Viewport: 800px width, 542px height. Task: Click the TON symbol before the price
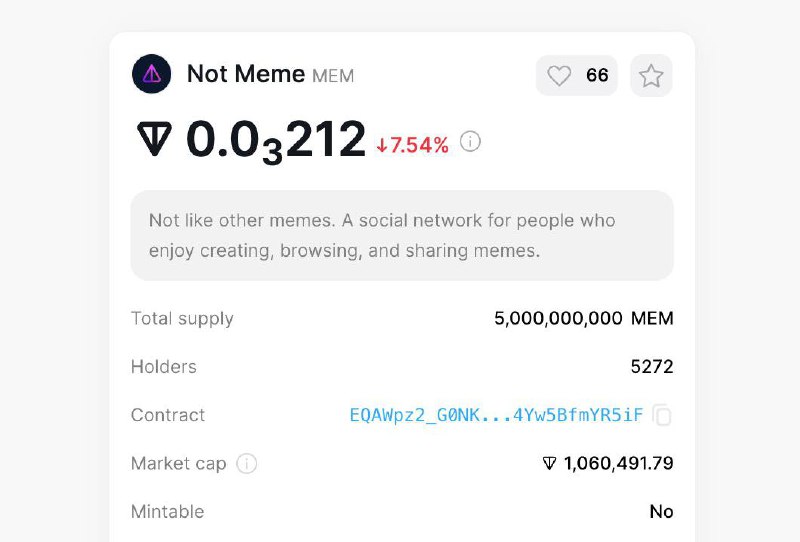tap(154, 138)
